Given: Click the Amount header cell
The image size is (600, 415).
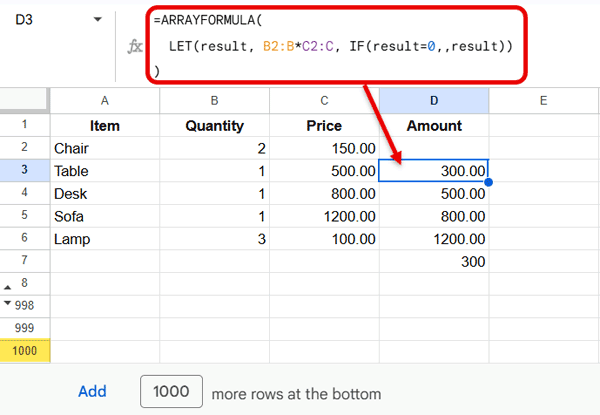Looking at the screenshot, I should [x=434, y=125].
